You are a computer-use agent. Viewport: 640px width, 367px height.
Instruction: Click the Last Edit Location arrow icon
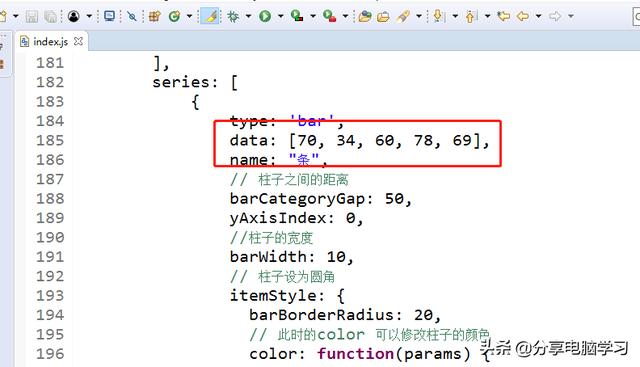point(504,16)
